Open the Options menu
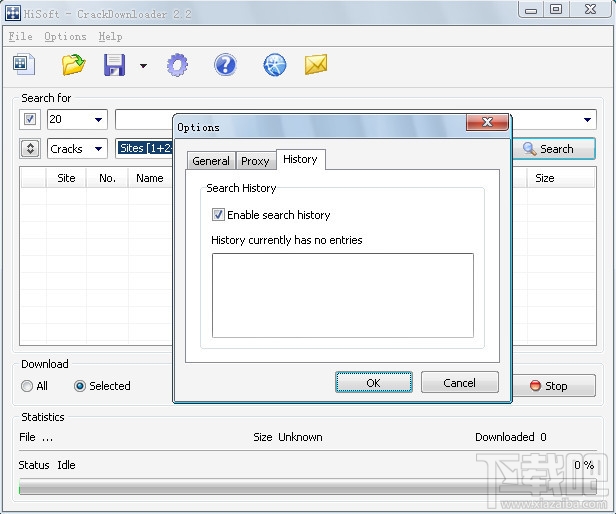The width and height of the screenshot is (616, 514). pos(65,37)
